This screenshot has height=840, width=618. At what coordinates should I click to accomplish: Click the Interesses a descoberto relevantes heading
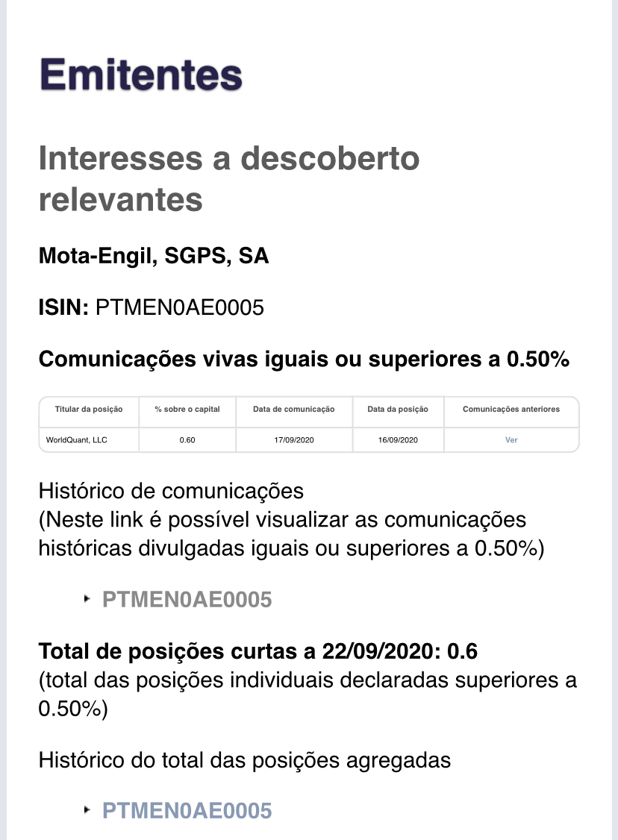click(x=228, y=178)
